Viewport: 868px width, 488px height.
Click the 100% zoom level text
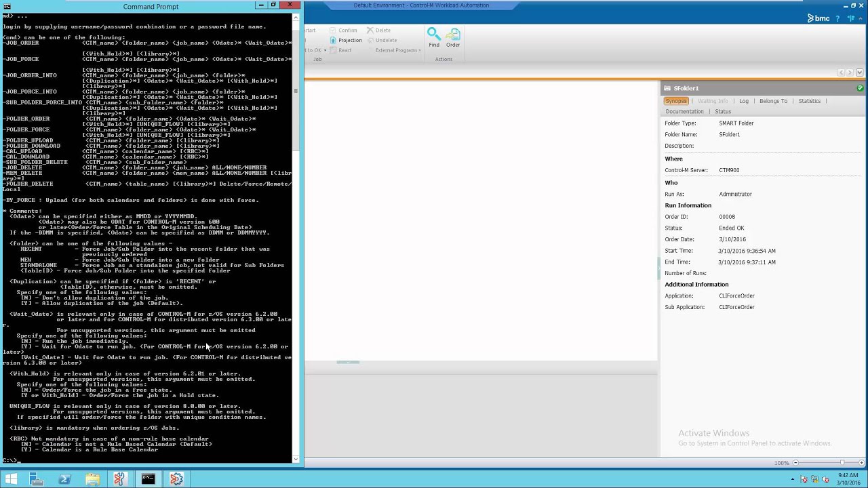pos(782,463)
